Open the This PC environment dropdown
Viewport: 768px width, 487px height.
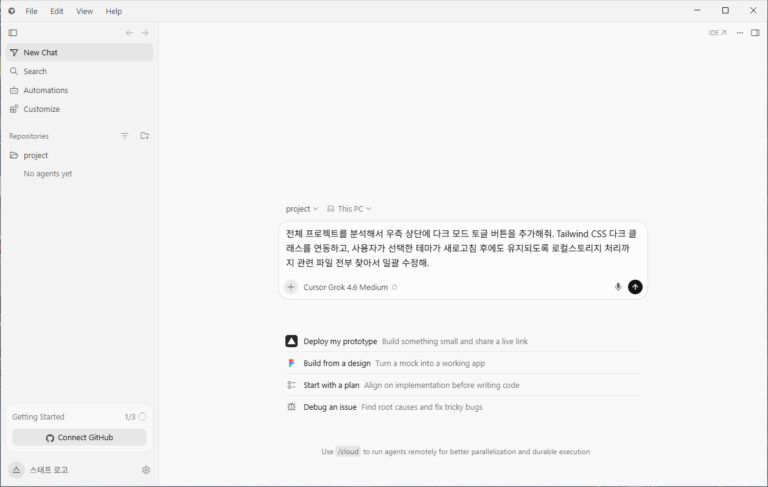349,209
